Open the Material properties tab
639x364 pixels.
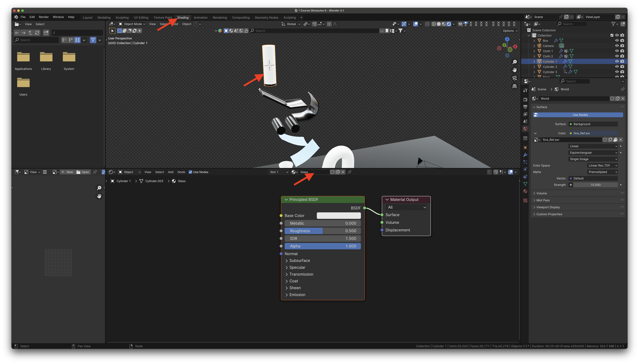click(x=525, y=191)
